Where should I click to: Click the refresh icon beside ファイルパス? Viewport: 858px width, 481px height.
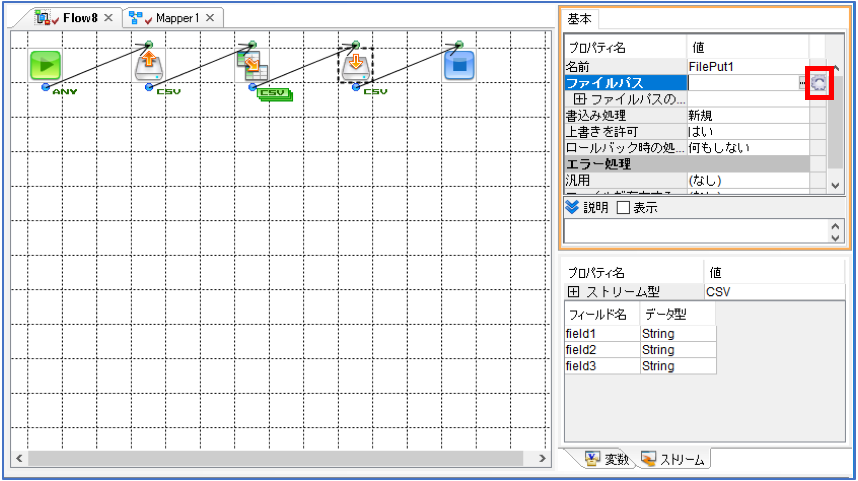(x=819, y=83)
